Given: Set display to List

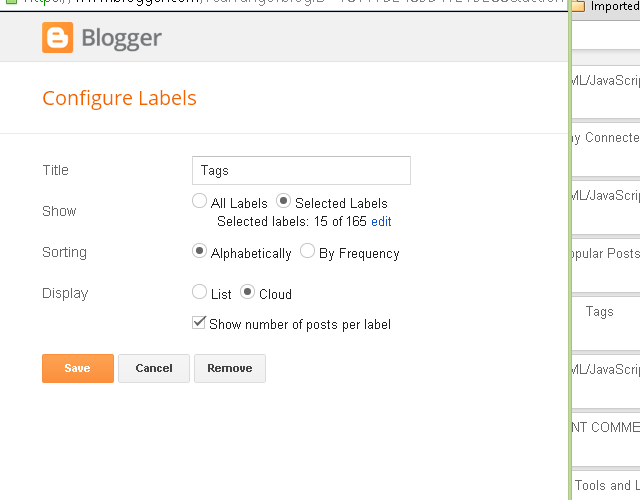Looking at the screenshot, I should [x=200, y=293].
